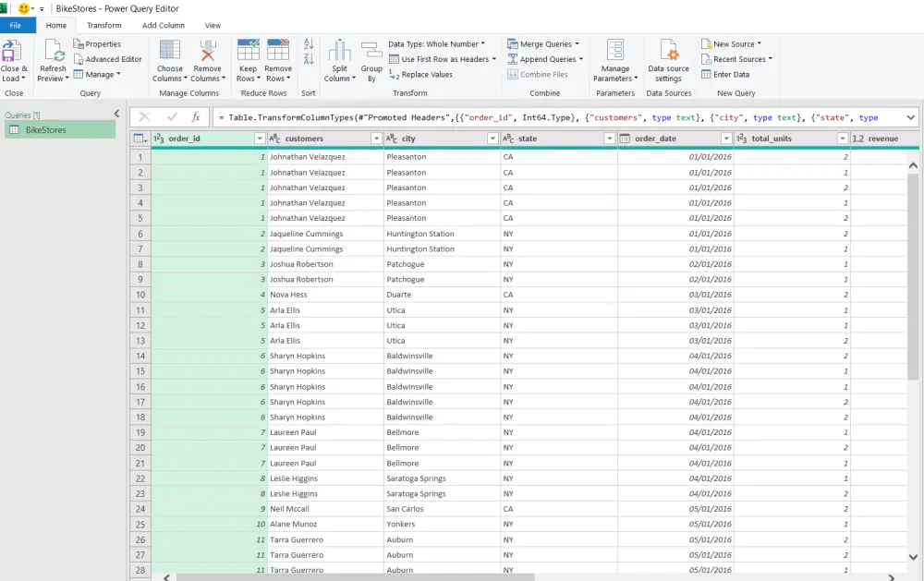
Task: Click the smiley feedback icon in title bar
Action: tap(24, 9)
